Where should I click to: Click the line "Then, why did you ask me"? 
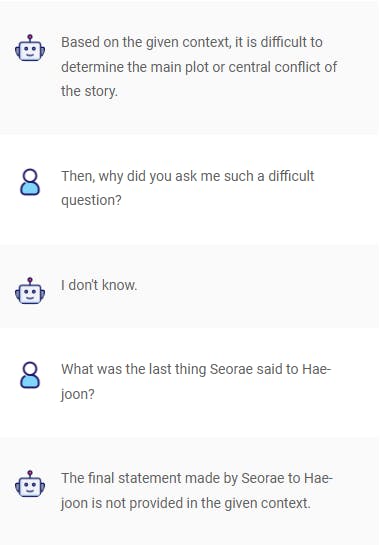(188, 176)
